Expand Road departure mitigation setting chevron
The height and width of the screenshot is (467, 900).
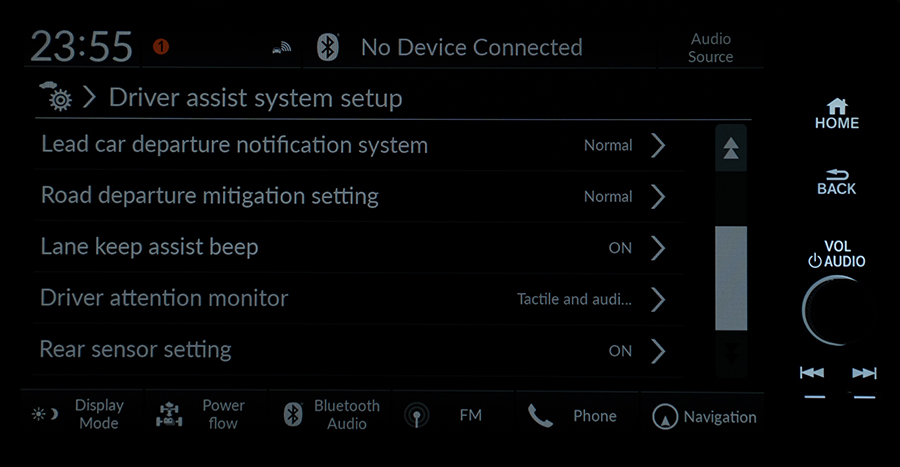pyautogui.click(x=658, y=197)
